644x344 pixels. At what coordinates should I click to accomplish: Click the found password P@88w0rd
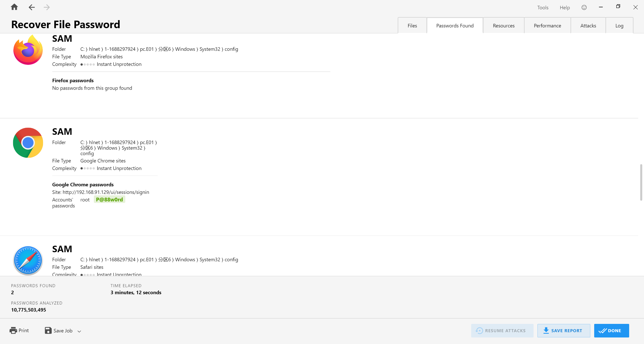click(109, 199)
